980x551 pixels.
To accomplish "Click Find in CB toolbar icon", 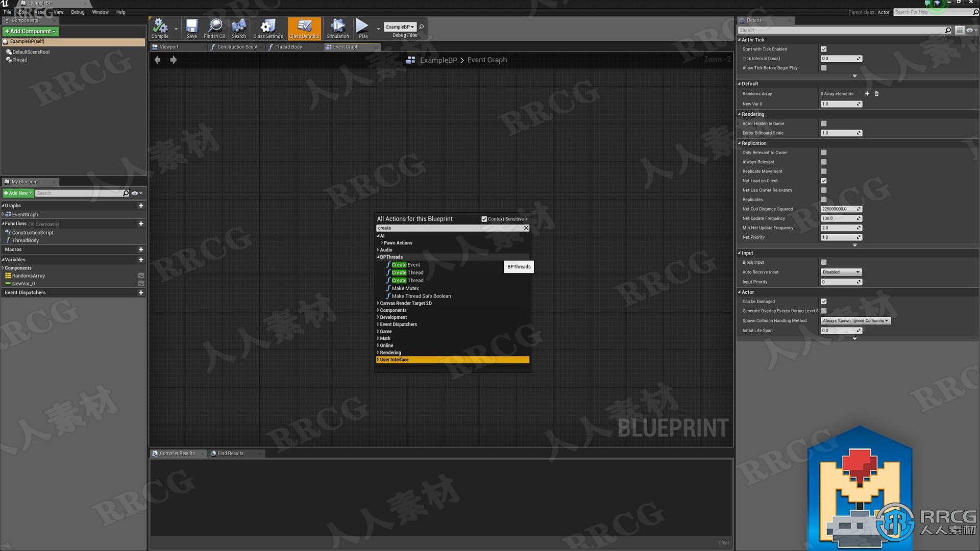I will 214,29.
